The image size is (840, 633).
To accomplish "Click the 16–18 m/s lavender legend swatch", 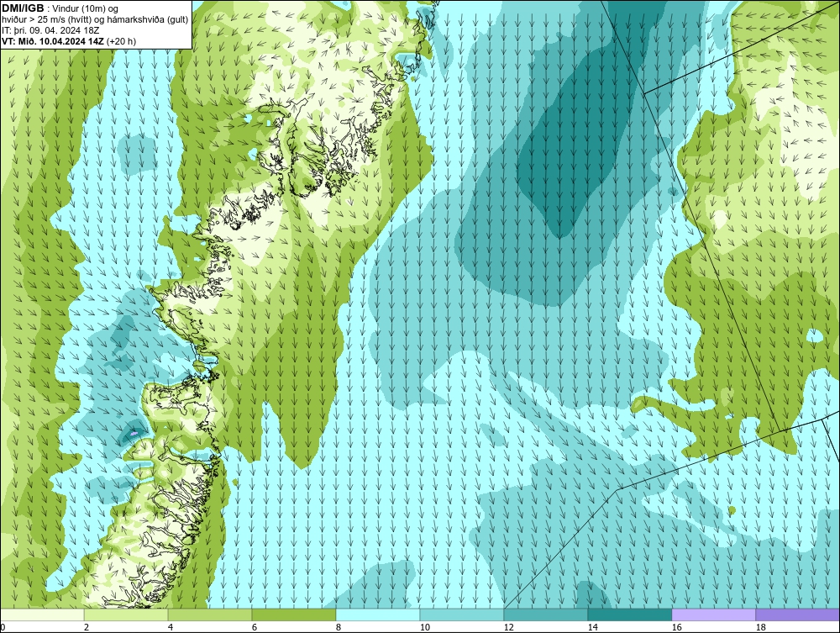I will click(713, 615).
